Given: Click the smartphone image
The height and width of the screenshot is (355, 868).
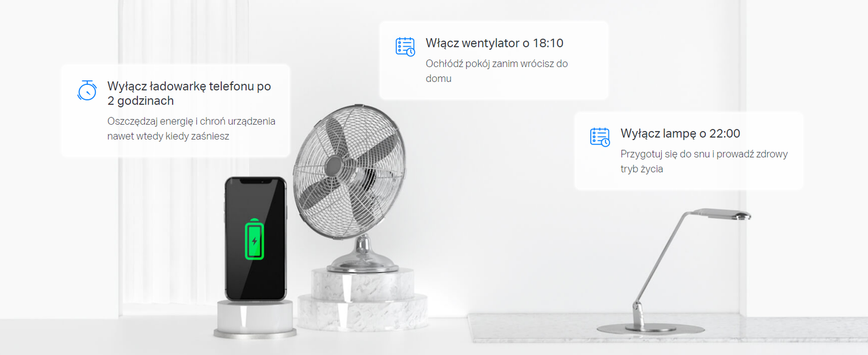Looking at the screenshot, I should pyautogui.click(x=255, y=239).
